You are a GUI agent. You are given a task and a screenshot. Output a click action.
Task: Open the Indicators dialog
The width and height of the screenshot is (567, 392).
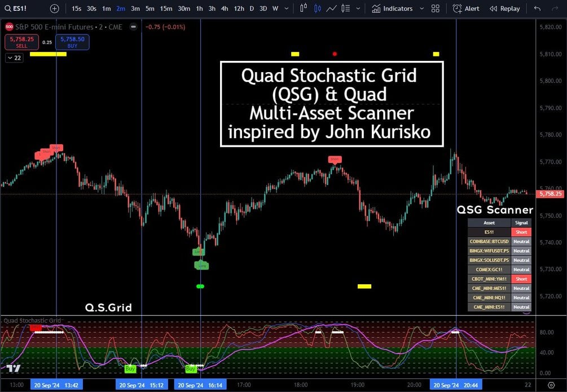click(392, 8)
